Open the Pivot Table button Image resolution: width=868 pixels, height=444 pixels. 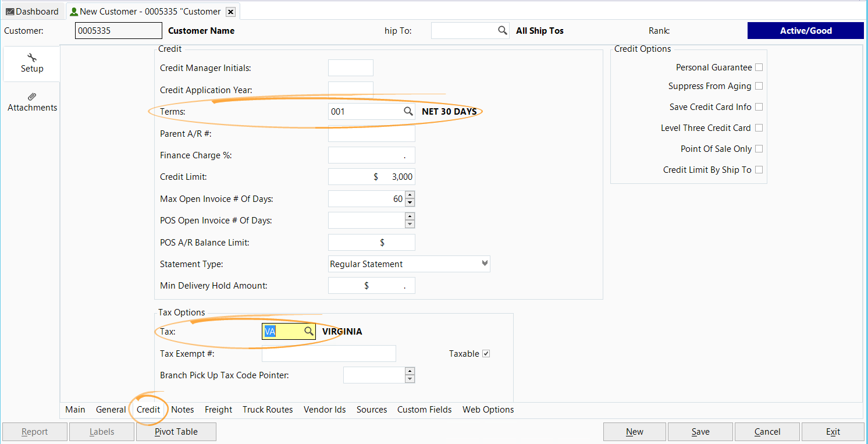click(176, 432)
